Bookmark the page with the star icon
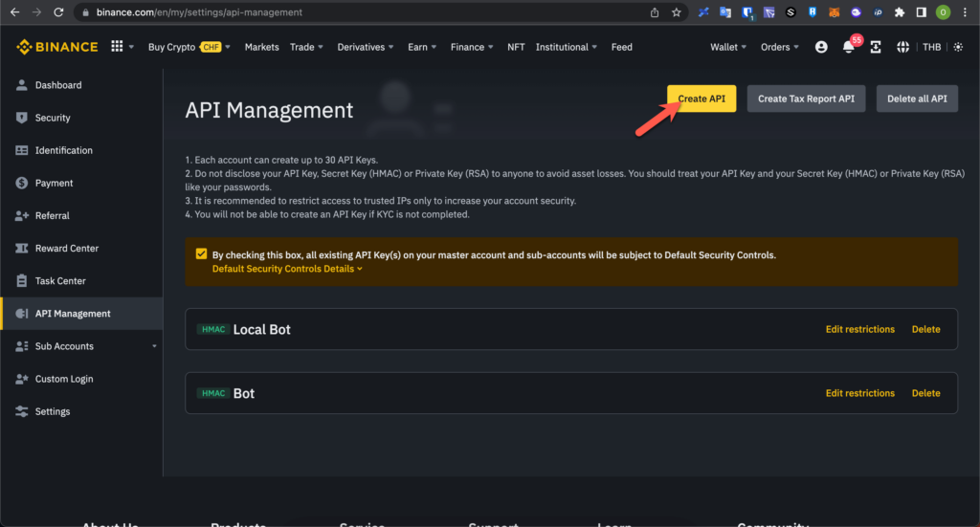This screenshot has width=980, height=527. coord(677,12)
